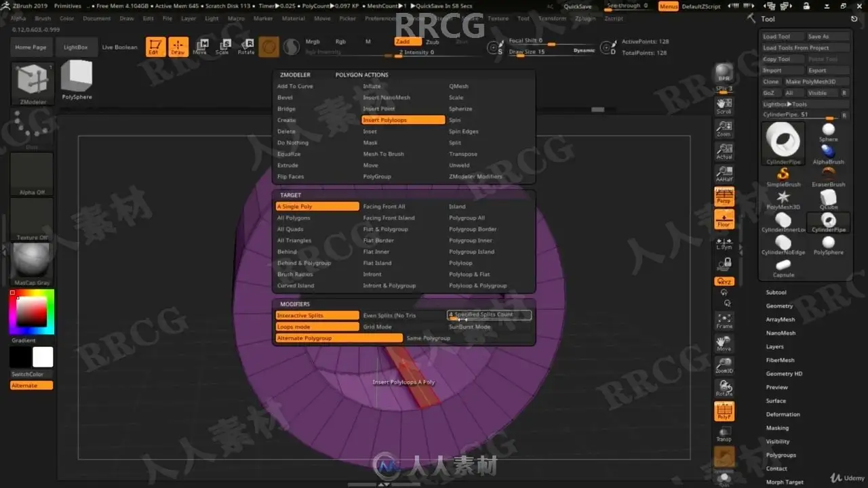
Task: Click Make PolyMesh3D button
Action: coord(817,81)
